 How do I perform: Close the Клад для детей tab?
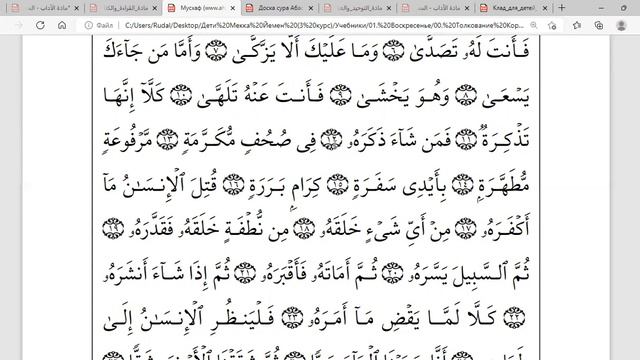[x=545, y=8]
